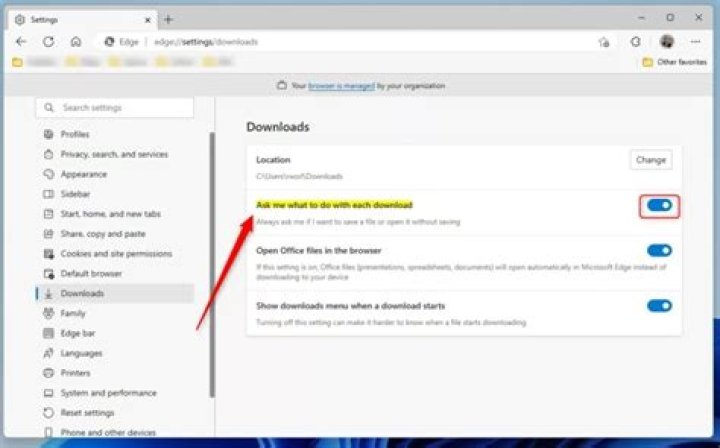
Task: Close the Settings tab
Action: point(148,20)
